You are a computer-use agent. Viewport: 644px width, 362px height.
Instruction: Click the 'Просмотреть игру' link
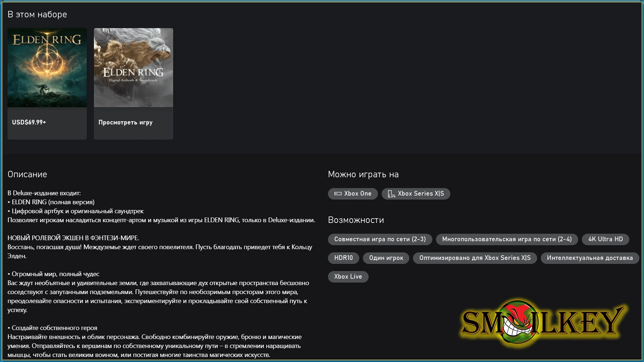pos(125,122)
